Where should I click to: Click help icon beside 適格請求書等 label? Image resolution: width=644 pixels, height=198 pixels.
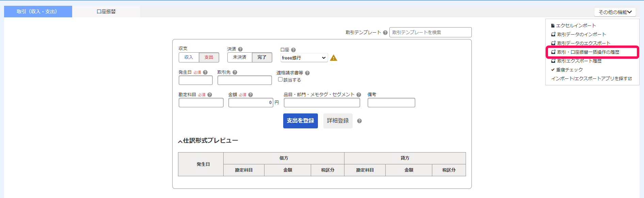[307, 73]
